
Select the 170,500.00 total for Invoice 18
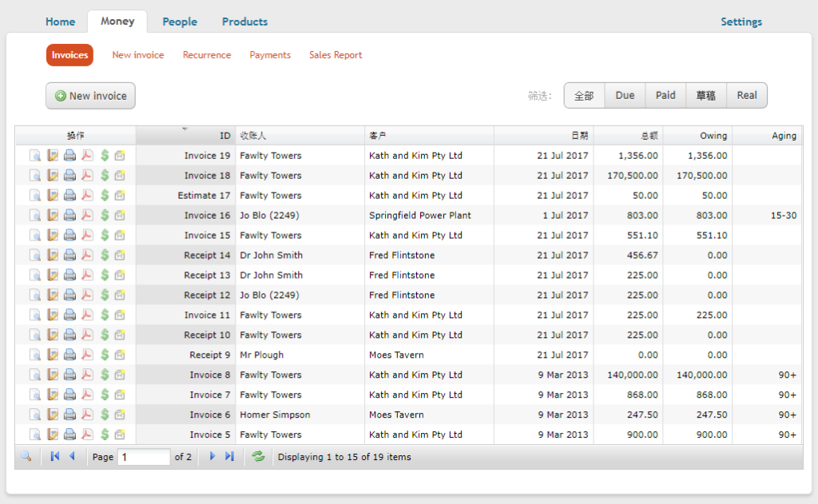633,175
